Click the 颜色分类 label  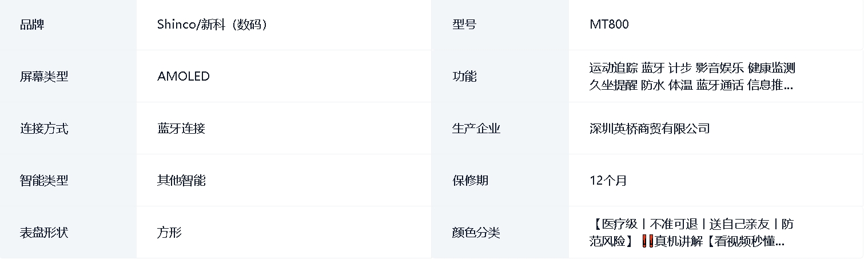[x=476, y=233]
